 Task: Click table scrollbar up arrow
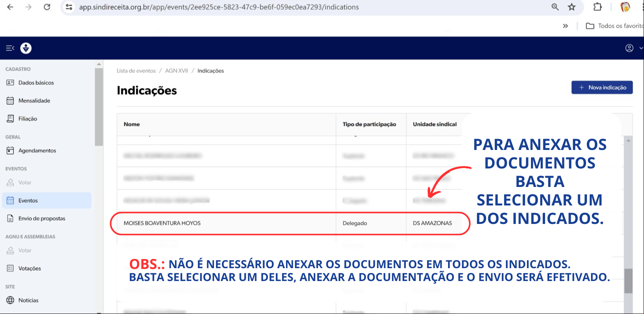(x=628, y=140)
